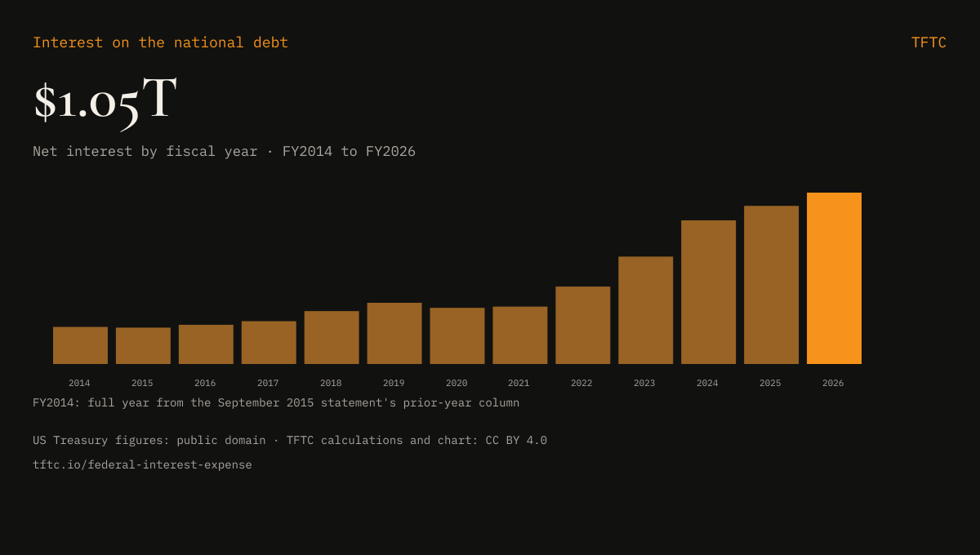Click the highlighted 2026 bar
The width and height of the screenshot is (980, 555).
coord(835,278)
